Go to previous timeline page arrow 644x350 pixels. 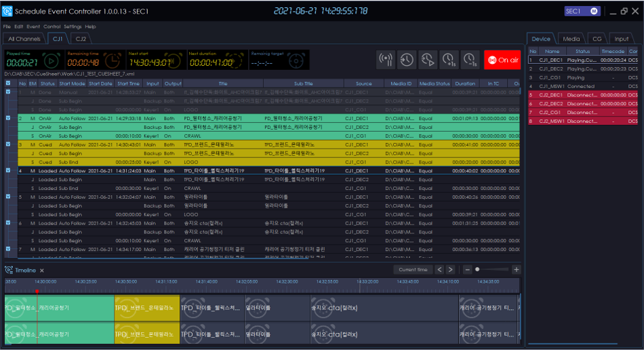(440, 269)
